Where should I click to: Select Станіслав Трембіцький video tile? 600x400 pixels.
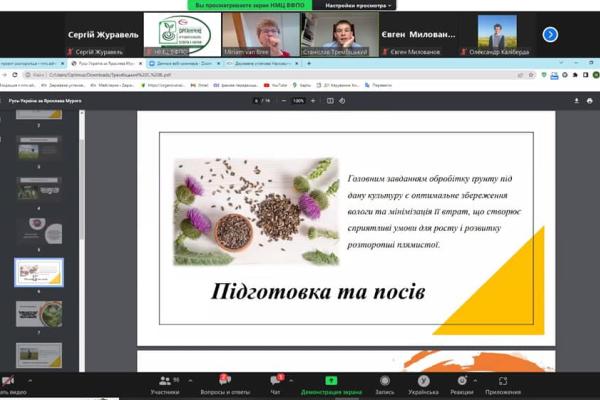[340, 35]
